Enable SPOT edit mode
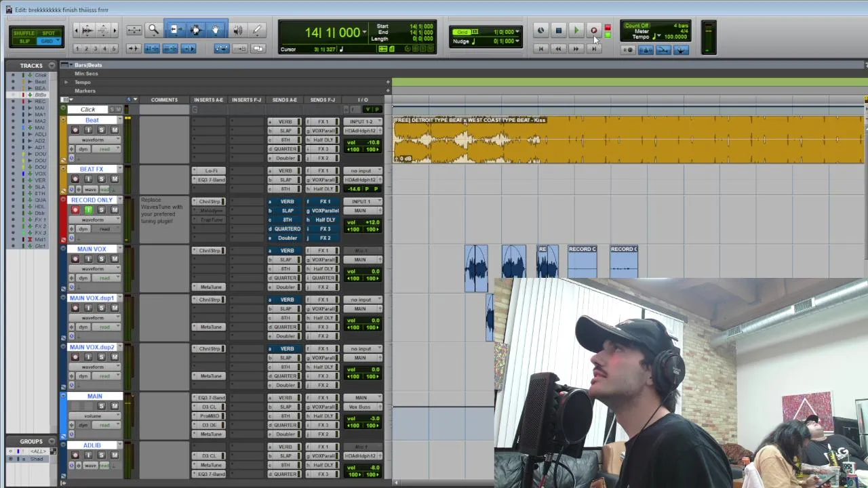Image resolution: width=868 pixels, height=488 pixels. (x=49, y=33)
